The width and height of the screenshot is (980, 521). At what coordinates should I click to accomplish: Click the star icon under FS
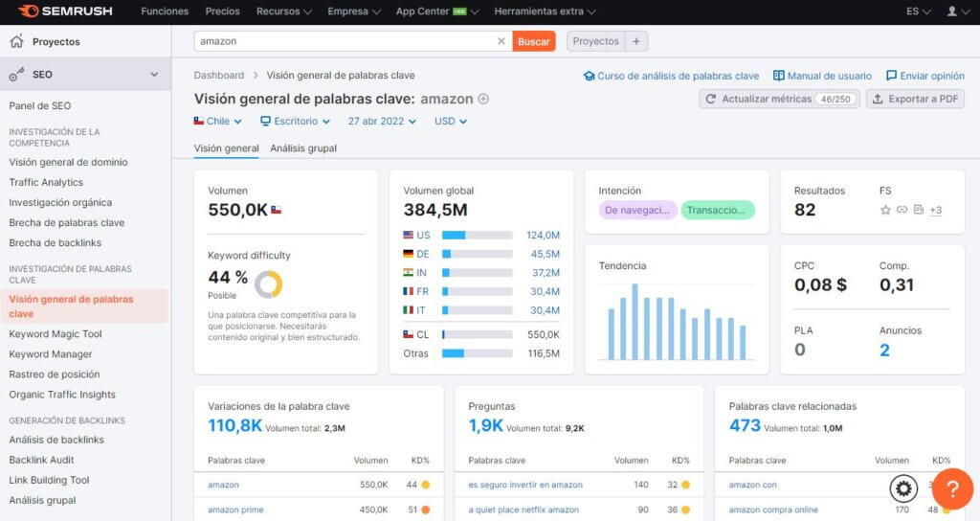point(885,210)
